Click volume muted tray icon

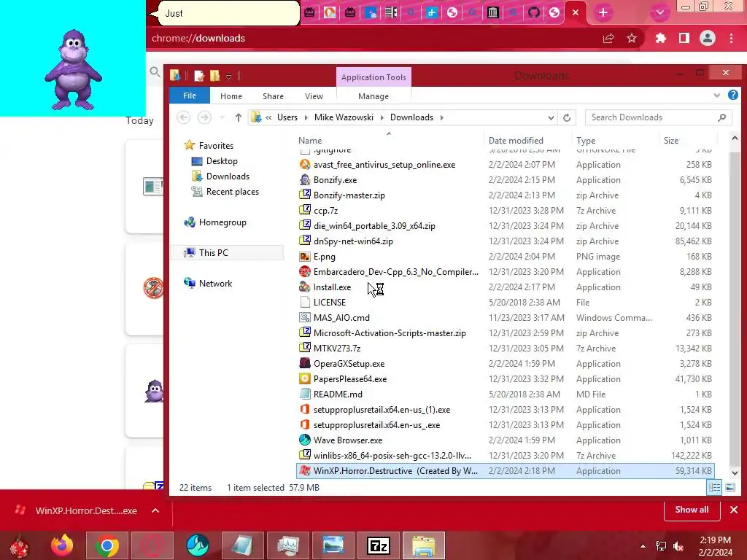(679, 546)
